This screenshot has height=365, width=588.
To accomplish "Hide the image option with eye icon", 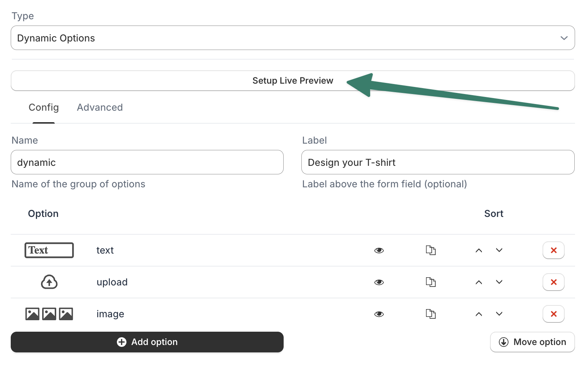I will point(379,314).
